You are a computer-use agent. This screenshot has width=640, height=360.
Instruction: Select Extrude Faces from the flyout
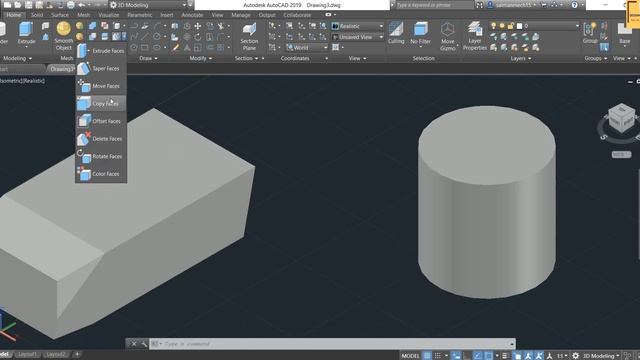pyautogui.click(x=101, y=51)
